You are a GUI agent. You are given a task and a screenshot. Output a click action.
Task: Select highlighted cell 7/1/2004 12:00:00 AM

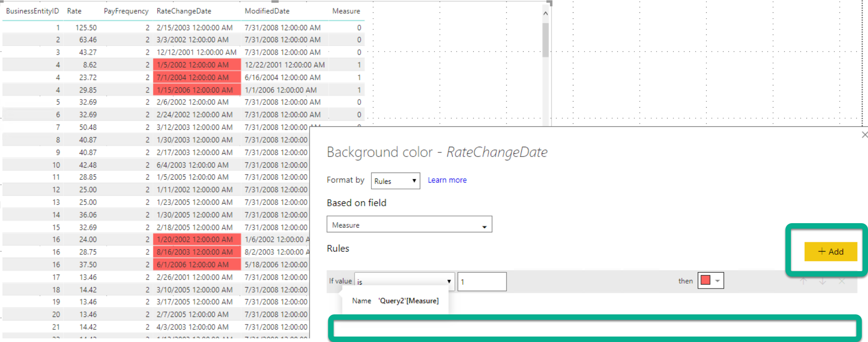point(197,77)
